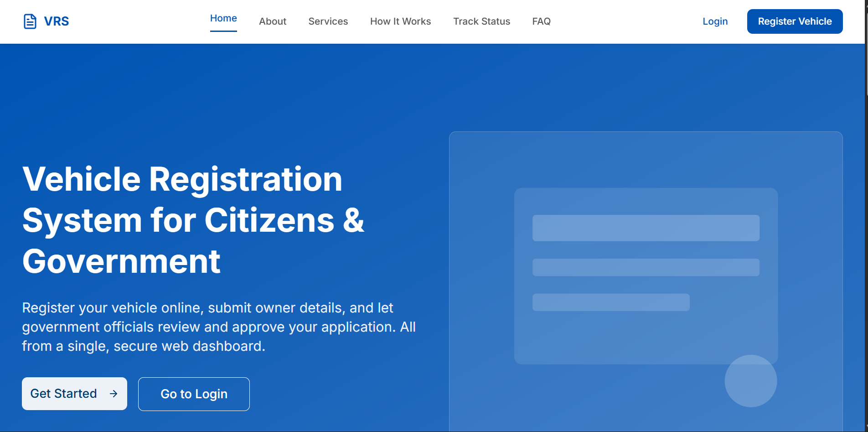Go to the Services section

pos(328,21)
